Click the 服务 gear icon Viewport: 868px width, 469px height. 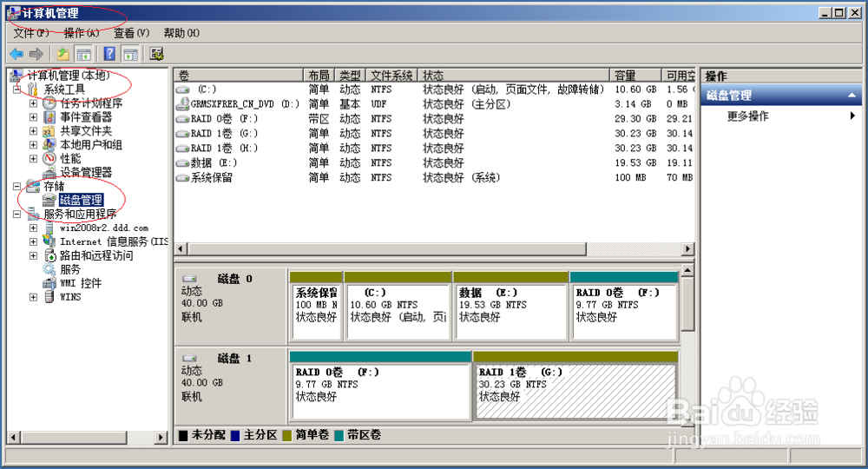pyautogui.click(x=49, y=269)
